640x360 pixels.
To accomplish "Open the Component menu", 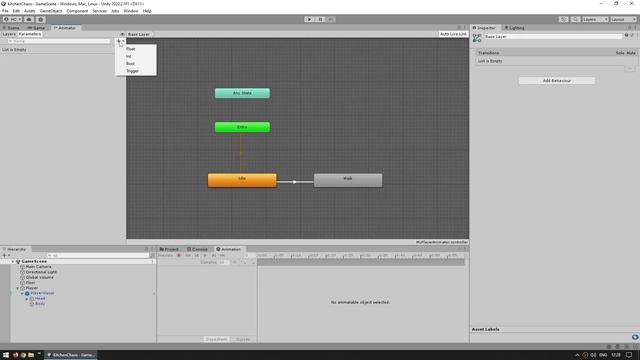I will tap(77, 11).
